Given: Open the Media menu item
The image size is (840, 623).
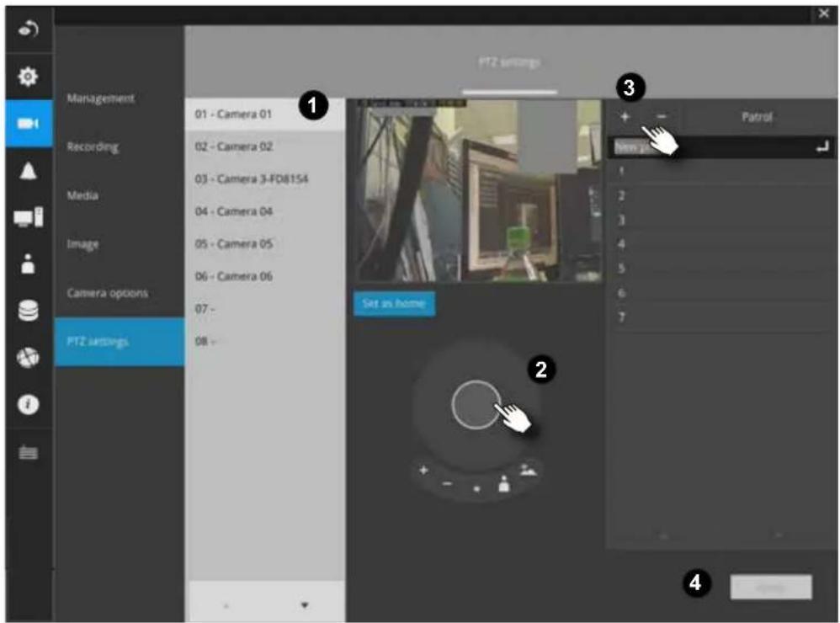Looking at the screenshot, I should (82, 195).
